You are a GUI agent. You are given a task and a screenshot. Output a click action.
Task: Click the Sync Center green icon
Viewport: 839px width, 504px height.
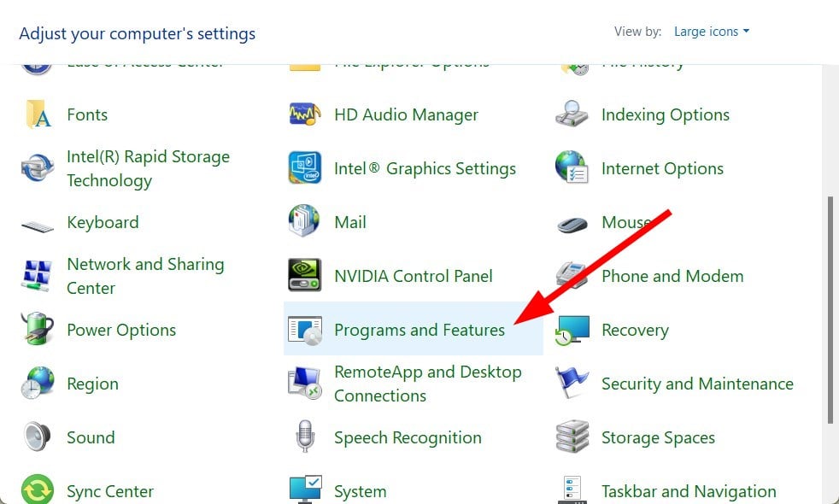pos(38,490)
